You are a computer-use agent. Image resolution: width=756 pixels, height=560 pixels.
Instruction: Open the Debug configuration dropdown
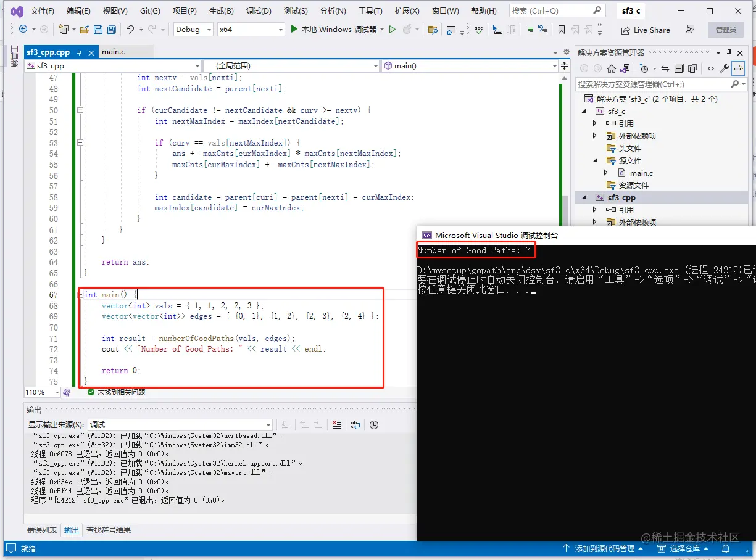click(x=193, y=30)
